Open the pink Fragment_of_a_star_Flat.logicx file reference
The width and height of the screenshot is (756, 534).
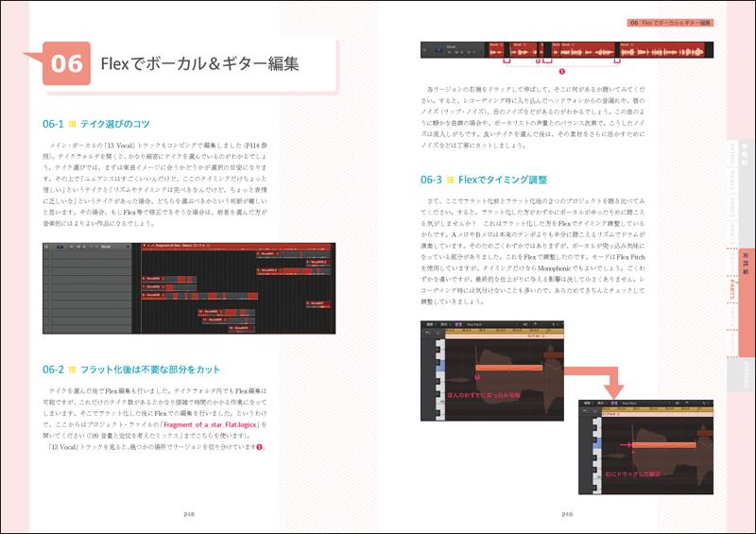point(210,424)
